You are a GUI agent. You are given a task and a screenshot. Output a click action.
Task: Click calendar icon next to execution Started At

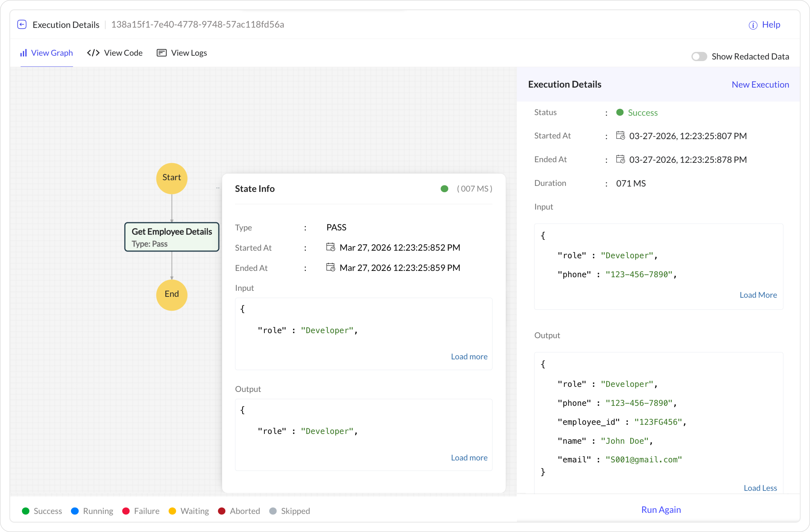[x=620, y=135]
